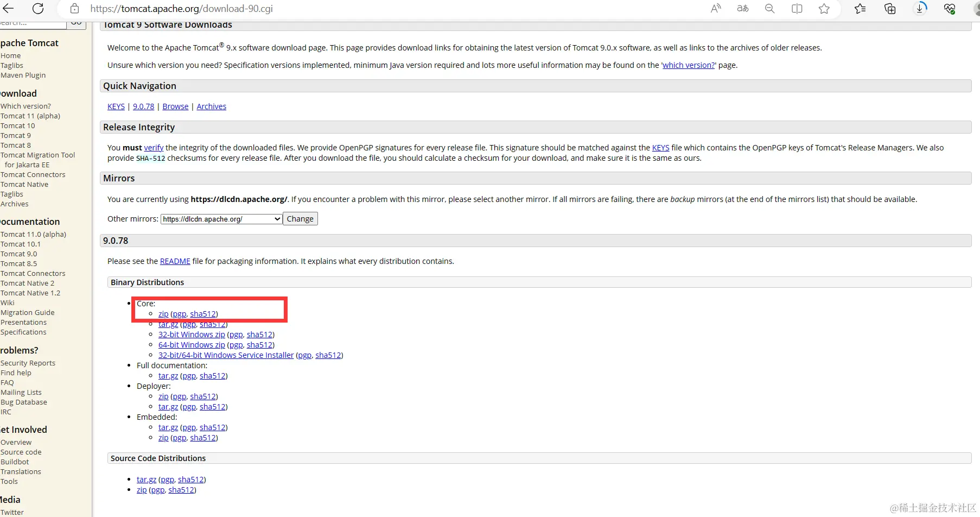This screenshot has height=517, width=980.
Task: Open Buildbot sidebar link
Action: [x=15, y=462]
